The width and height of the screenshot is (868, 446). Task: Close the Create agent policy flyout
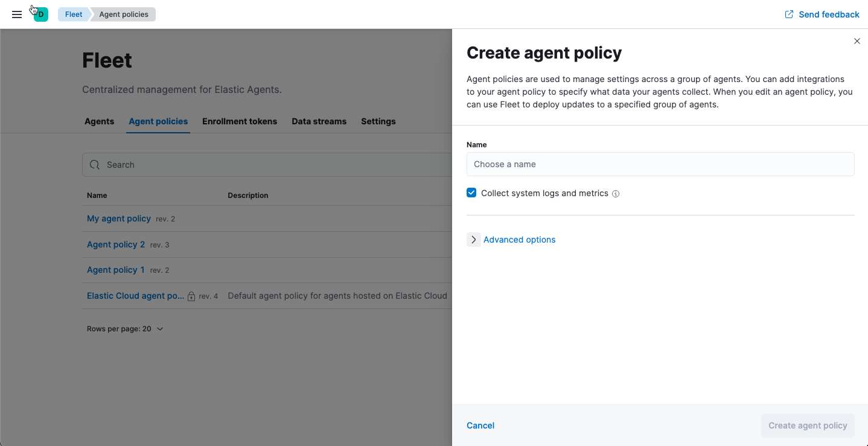pos(857,41)
